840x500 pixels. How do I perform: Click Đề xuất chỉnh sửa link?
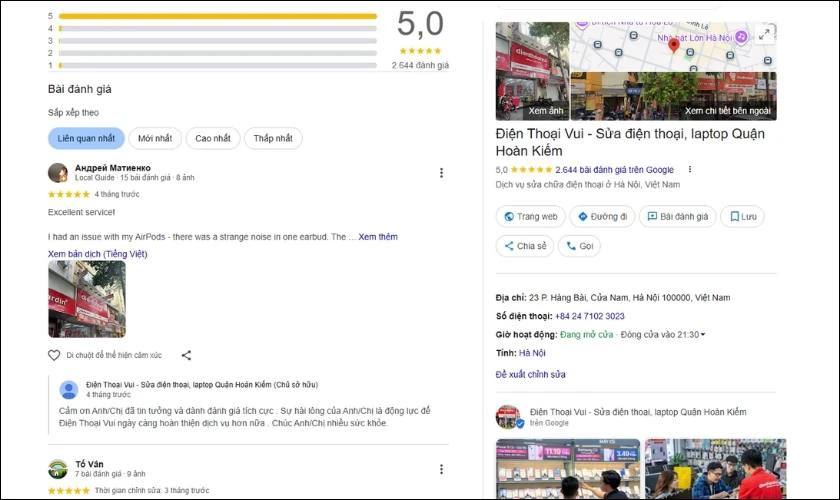coord(530,375)
